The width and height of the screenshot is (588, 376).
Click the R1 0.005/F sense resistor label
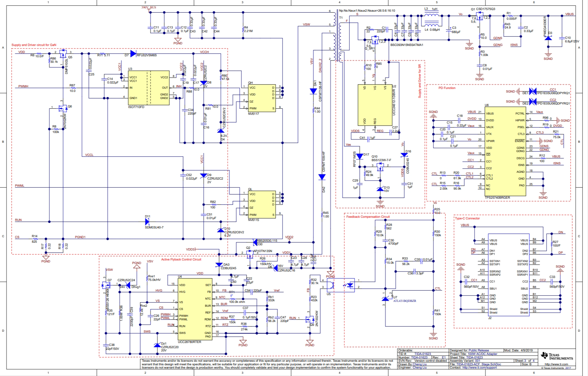click(x=511, y=16)
